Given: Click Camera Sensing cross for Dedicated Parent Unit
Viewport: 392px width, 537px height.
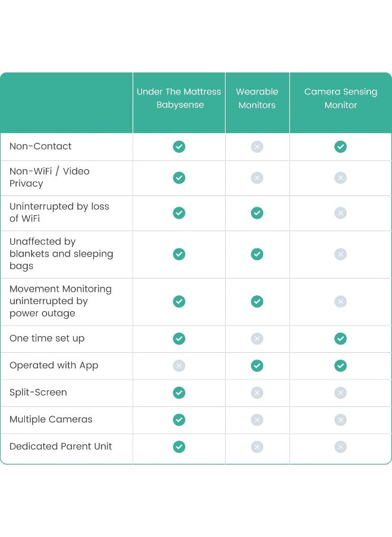Looking at the screenshot, I should pos(341,447).
